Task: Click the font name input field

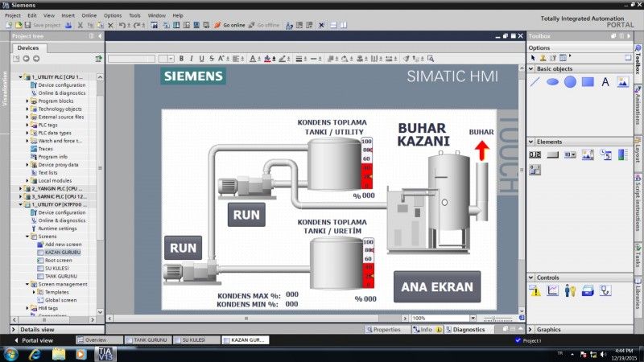Action: (x=131, y=59)
